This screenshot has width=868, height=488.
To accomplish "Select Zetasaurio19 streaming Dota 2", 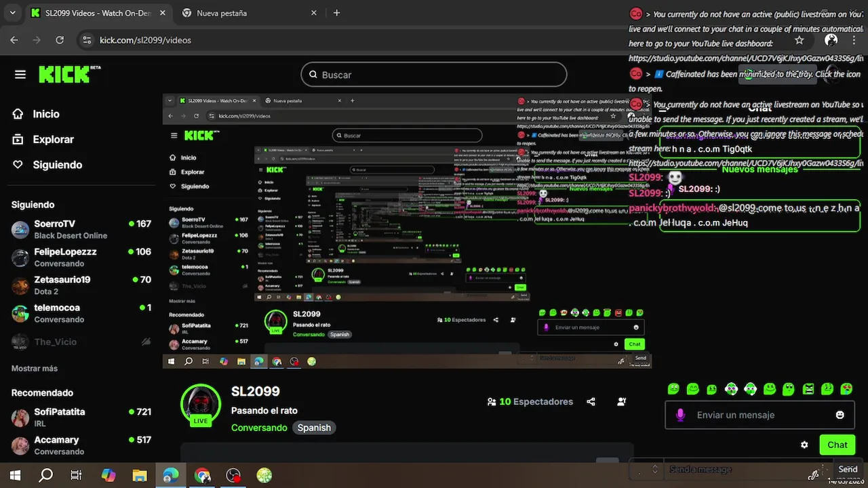I will (81, 285).
